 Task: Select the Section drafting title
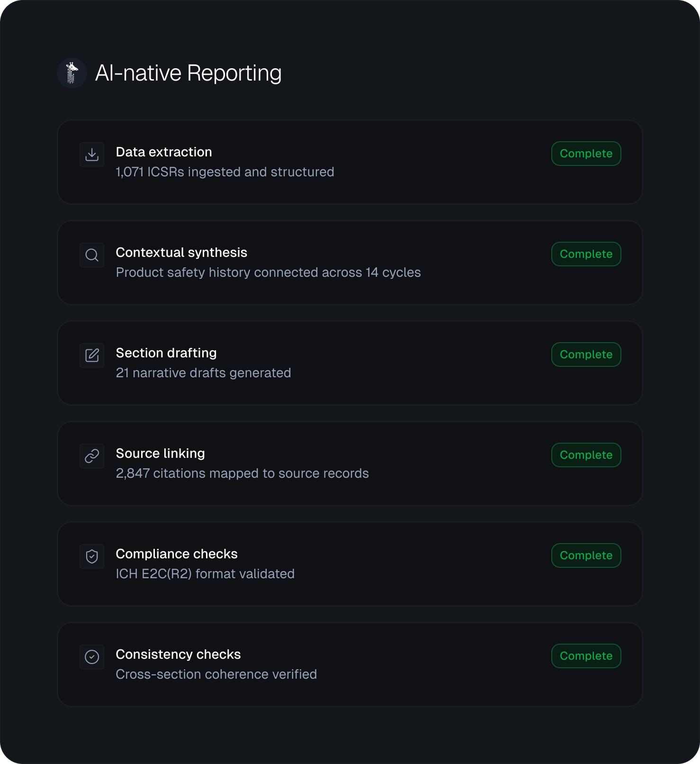click(x=166, y=353)
